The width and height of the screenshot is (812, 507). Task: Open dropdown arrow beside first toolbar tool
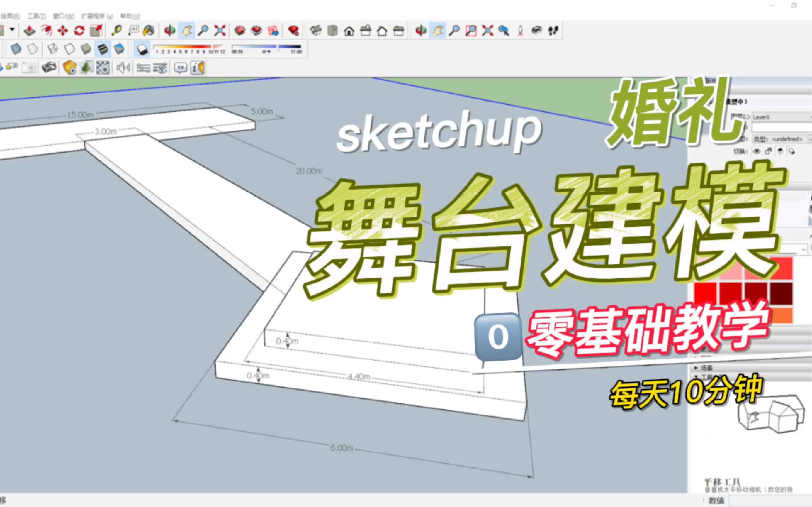[12, 30]
